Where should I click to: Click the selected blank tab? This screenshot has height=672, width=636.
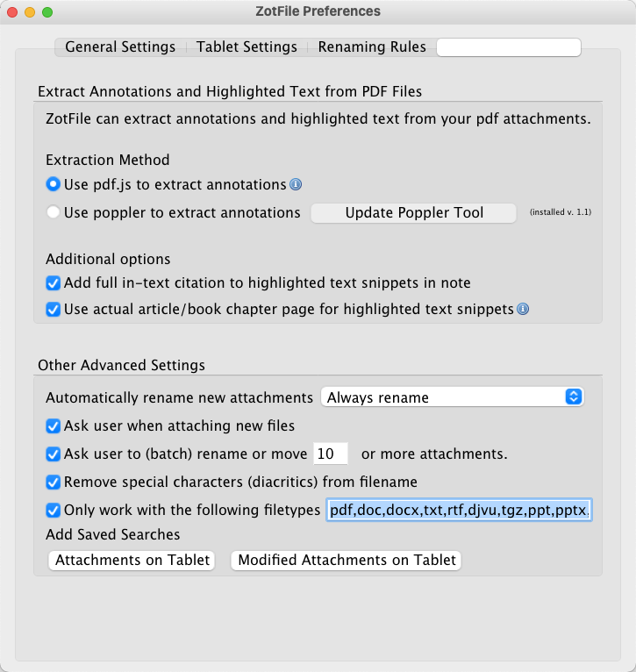[509, 47]
